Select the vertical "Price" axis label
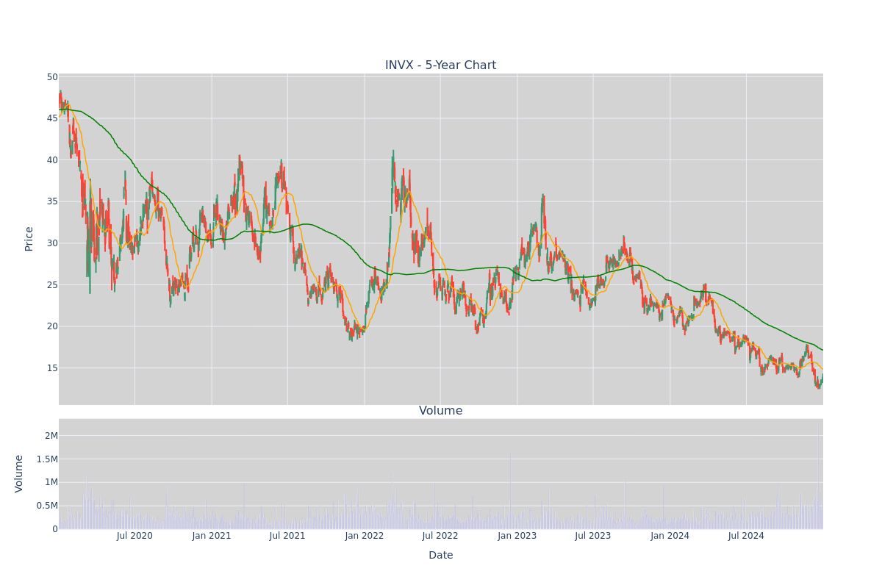This screenshot has width=882, height=588. (29, 239)
